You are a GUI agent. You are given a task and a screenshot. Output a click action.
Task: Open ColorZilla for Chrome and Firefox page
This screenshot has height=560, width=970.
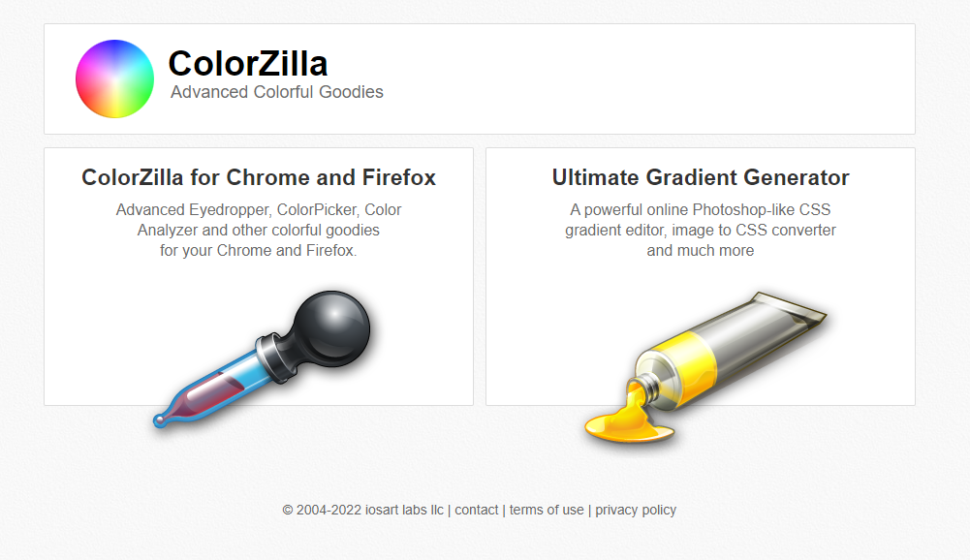(258, 177)
